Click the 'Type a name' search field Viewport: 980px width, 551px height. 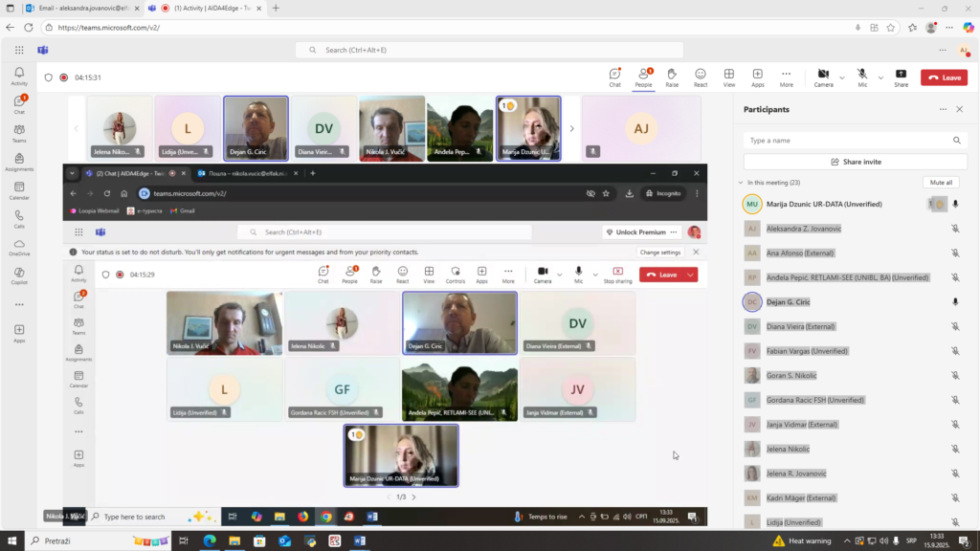pos(847,140)
